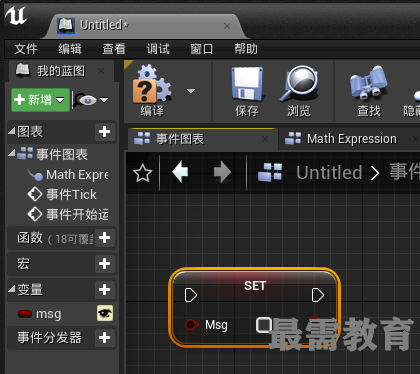Collapse the 事件图表 tree node
Image resolution: width=420 pixels, height=374 pixels.
(12, 153)
